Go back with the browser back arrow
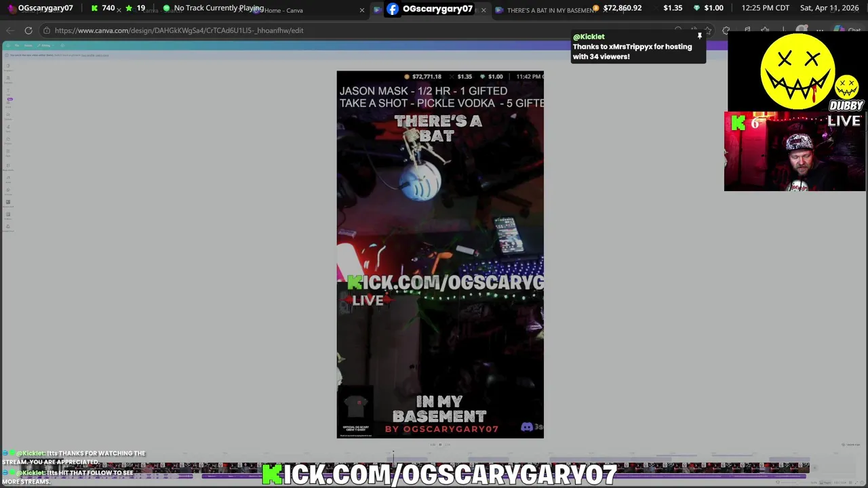Image resolution: width=868 pixels, height=488 pixels. pyautogui.click(x=10, y=30)
